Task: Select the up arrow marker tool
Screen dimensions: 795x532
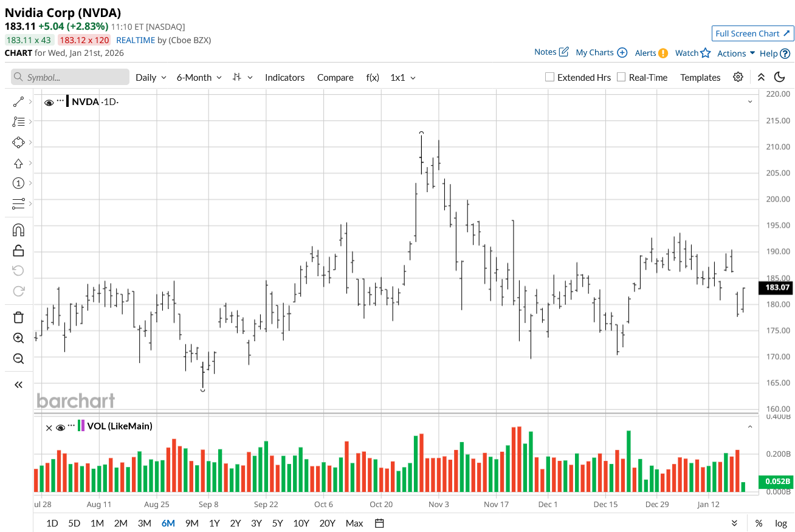Action: pyautogui.click(x=18, y=163)
